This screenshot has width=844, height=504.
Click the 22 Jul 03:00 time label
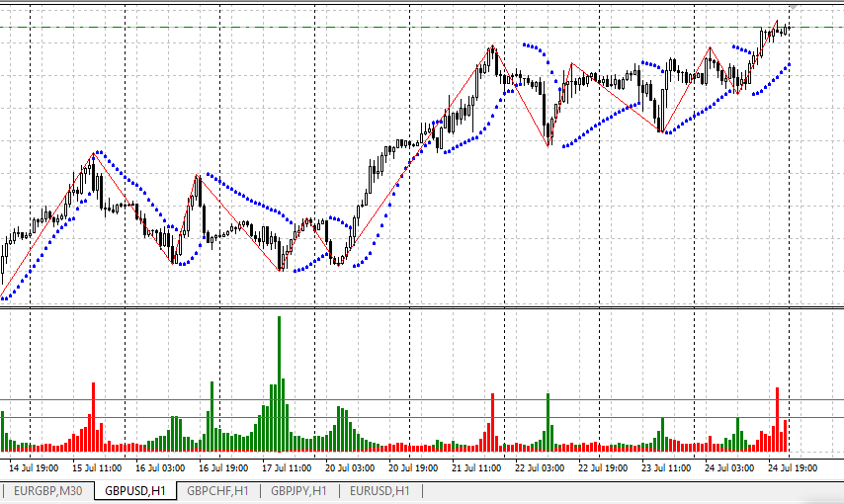click(x=540, y=468)
